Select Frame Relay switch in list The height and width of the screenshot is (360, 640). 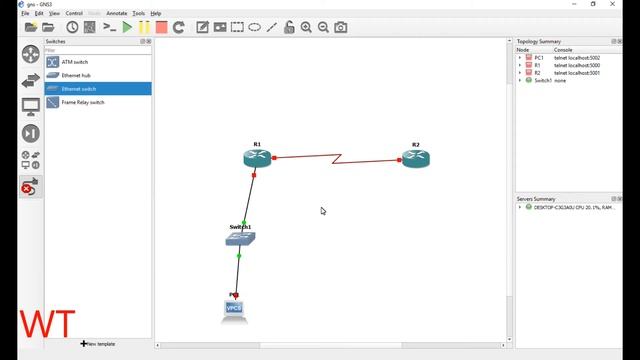pos(98,102)
